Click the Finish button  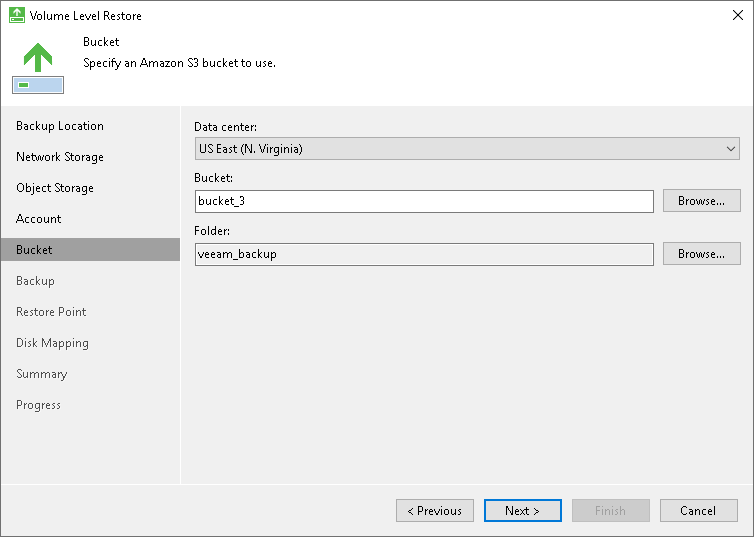tap(611, 511)
